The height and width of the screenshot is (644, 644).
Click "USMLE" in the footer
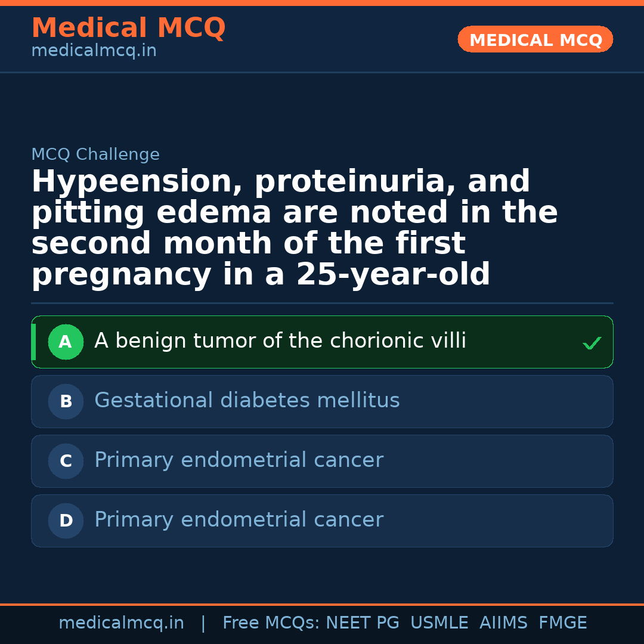click(x=439, y=623)
